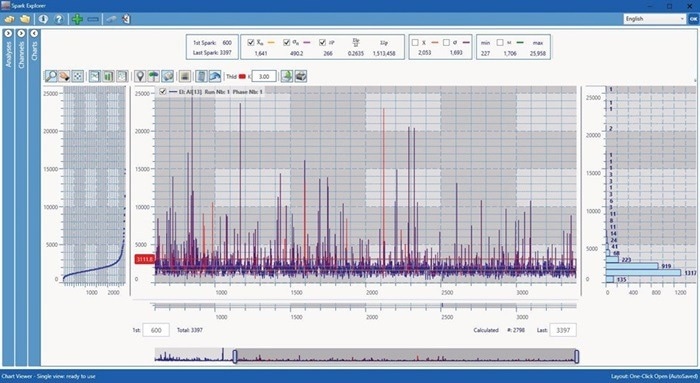This screenshot has width=700, height=383.
Task: Open the first folder icon in the top toolbar
Action: click(9, 19)
